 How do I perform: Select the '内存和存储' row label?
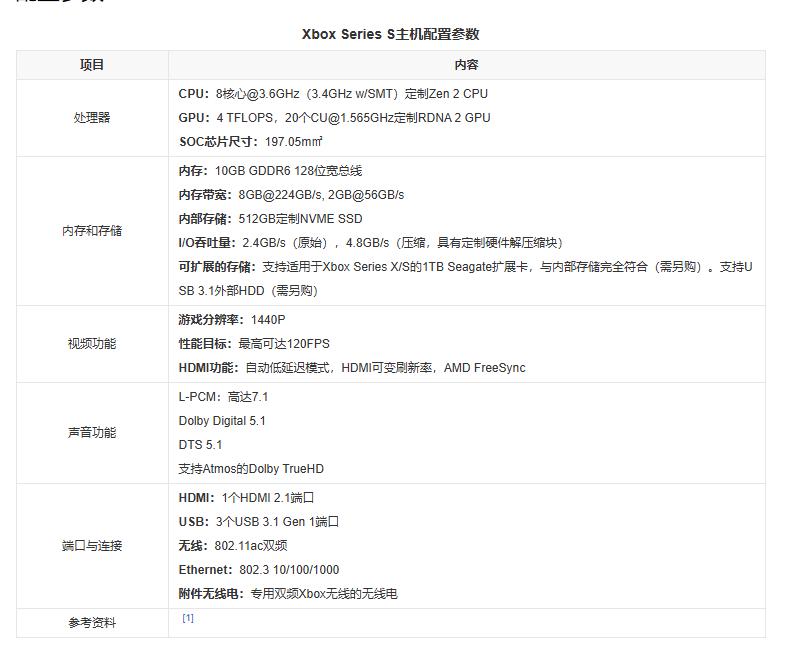[x=92, y=231]
